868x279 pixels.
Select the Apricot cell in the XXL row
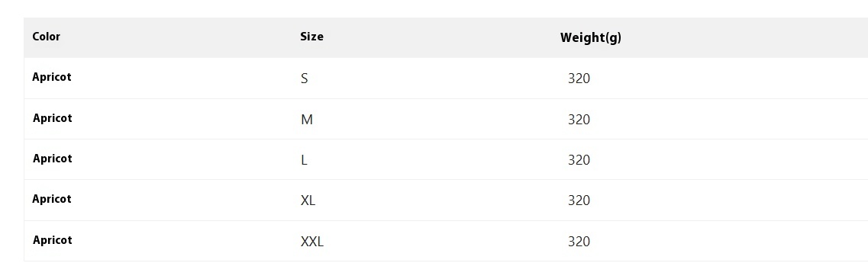point(52,240)
